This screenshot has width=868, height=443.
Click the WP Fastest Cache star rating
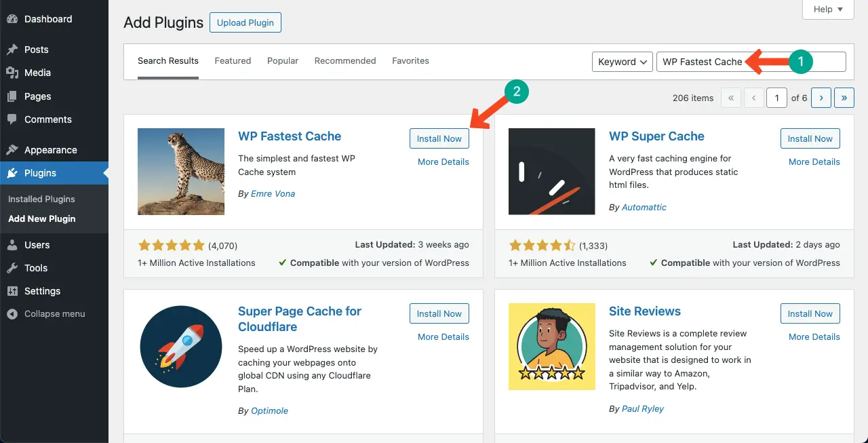click(x=171, y=245)
